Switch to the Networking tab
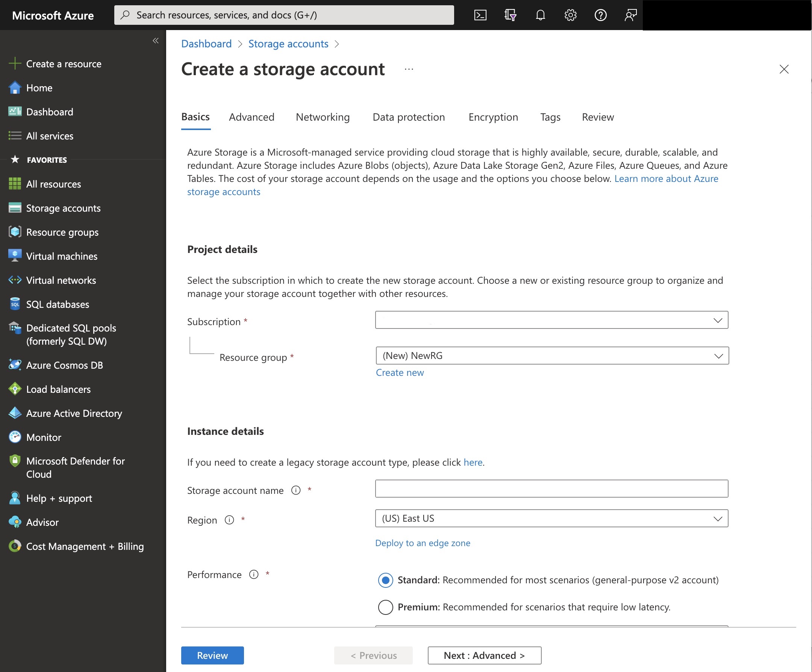Screen dimensions: 812x672 click(323, 117)
